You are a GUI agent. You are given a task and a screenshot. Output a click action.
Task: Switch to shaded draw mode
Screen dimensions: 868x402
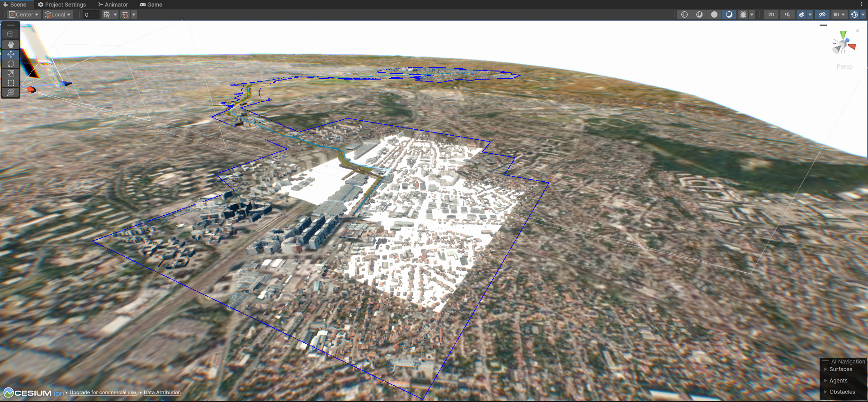(x=729, y=14)
